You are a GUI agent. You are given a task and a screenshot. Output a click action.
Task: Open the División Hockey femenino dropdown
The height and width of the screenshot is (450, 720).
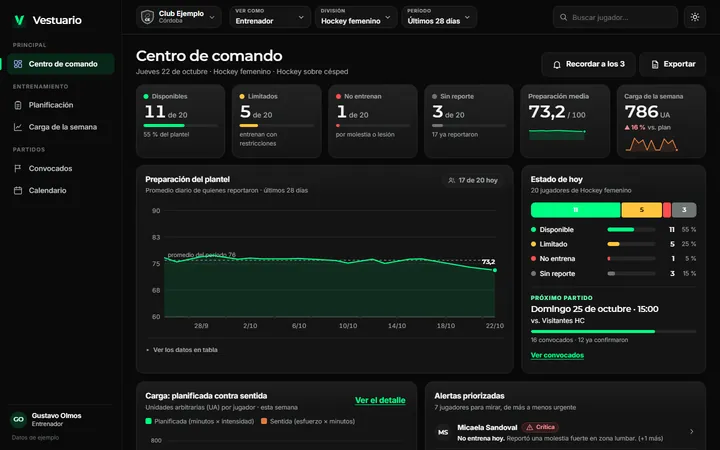click(356, 17)
